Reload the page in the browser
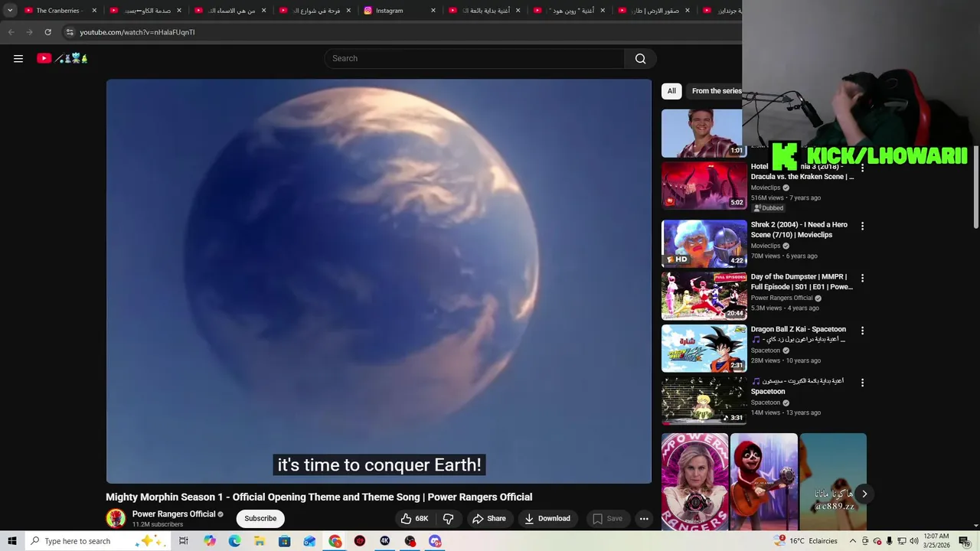The width and height of the screenshot is (980, 551). (x=47, y=32)
